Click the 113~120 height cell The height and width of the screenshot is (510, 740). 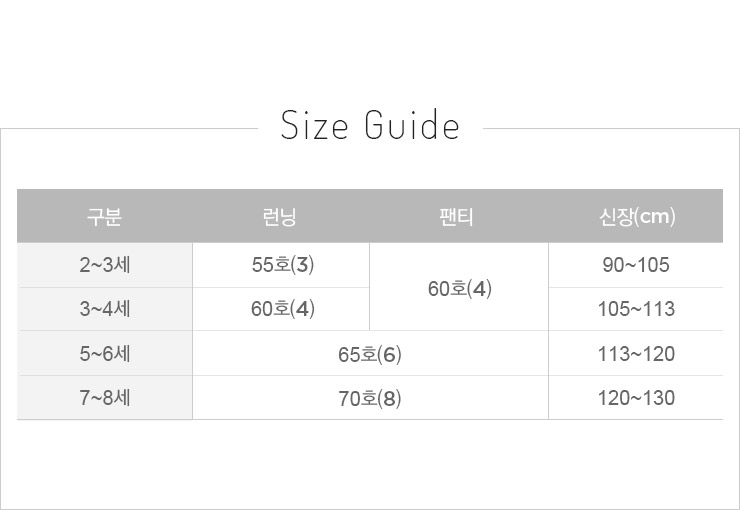coord(636,354)
